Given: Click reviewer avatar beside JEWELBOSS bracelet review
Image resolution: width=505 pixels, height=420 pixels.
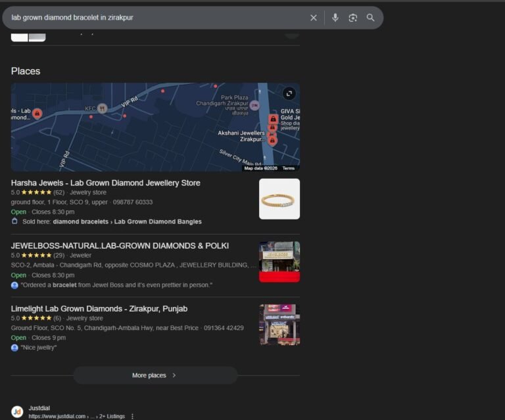Looking at the screenshot, I should click(x=14, y=285).
